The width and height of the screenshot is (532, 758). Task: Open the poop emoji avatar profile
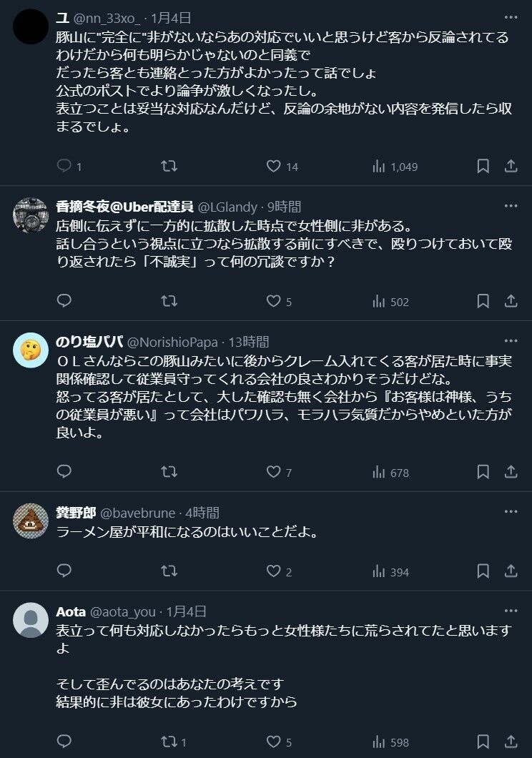tap(31, 521)
